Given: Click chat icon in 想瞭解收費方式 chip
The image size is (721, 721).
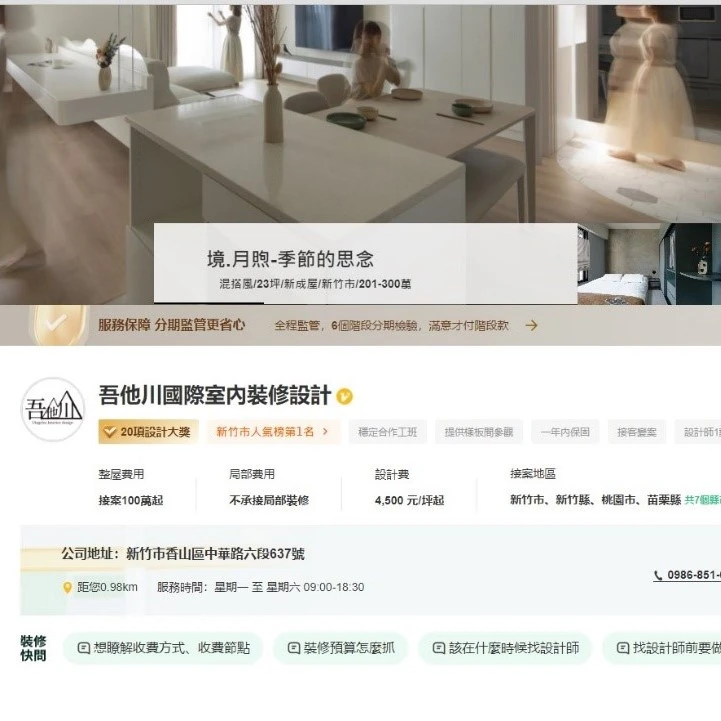Looking at the screenshot, I should (84, 648).
